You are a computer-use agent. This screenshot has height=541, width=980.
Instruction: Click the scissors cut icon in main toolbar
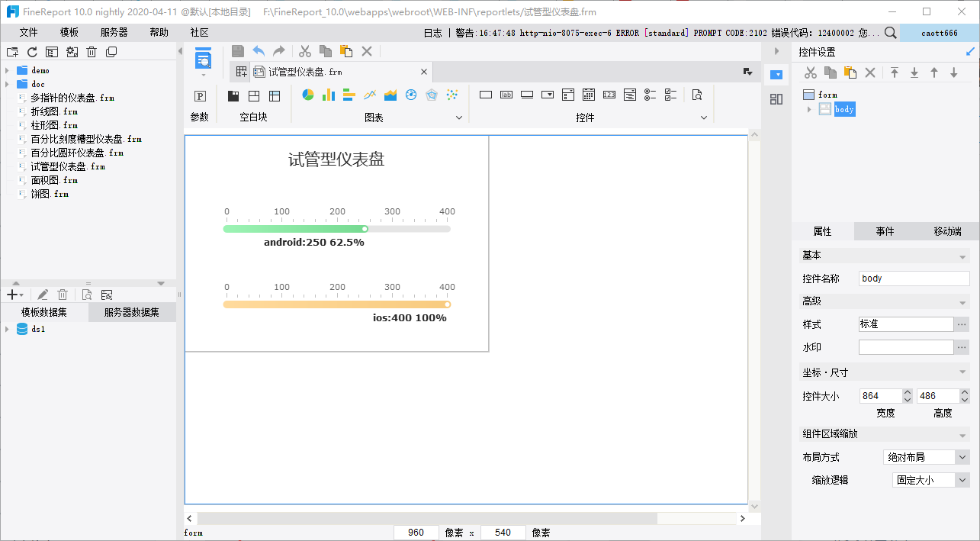(305, 51)
